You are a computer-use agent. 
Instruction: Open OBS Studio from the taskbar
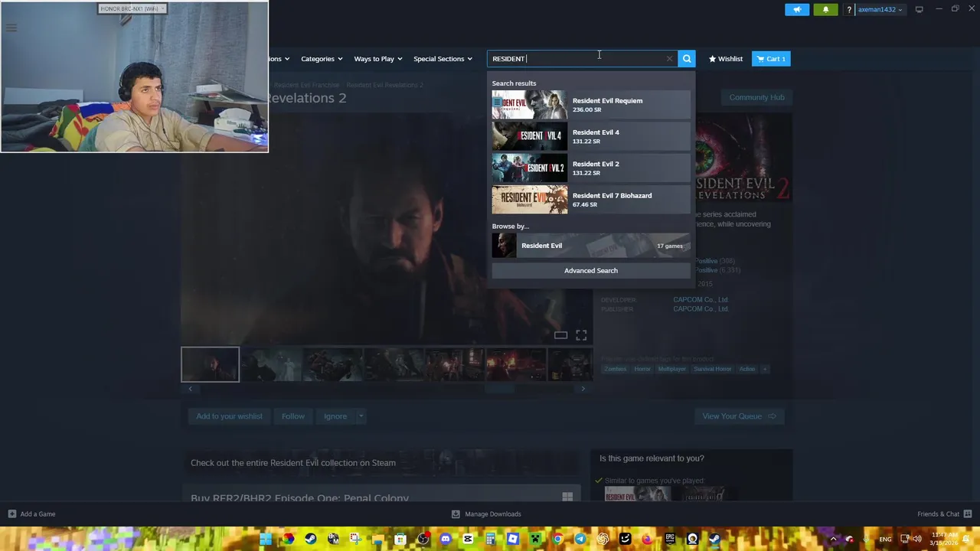(423, 539)
